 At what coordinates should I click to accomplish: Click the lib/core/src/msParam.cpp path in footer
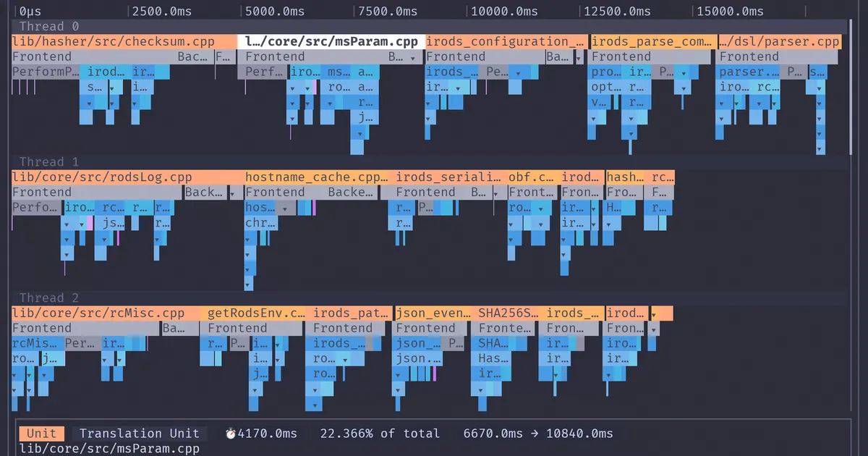click(109, 449)
